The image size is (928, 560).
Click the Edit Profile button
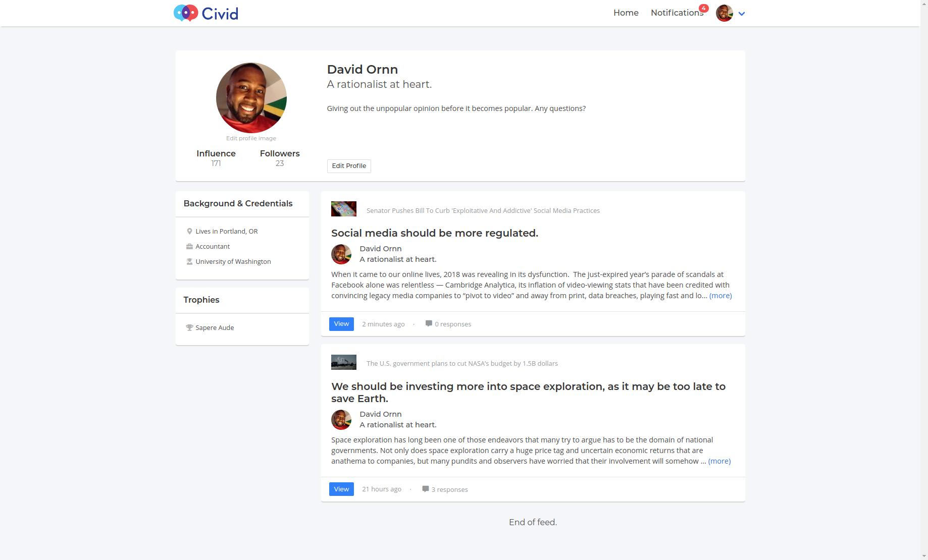point(349,166)
